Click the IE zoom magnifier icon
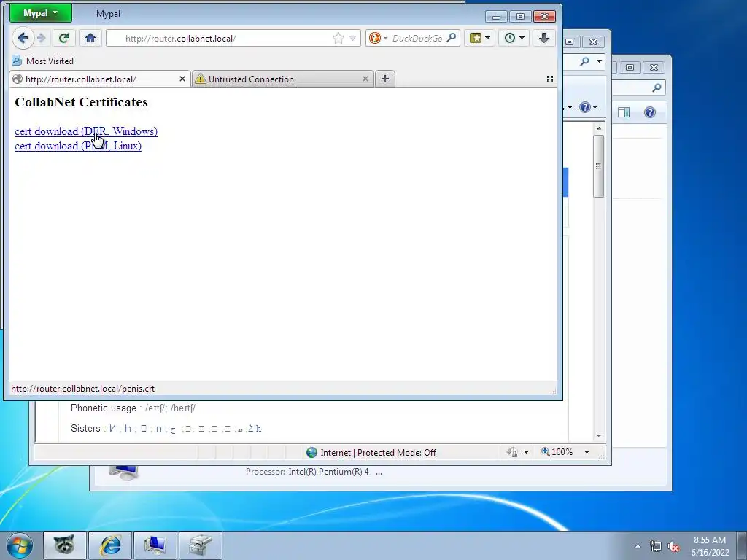This screenshot has height=560, width=747. [546, 451]
